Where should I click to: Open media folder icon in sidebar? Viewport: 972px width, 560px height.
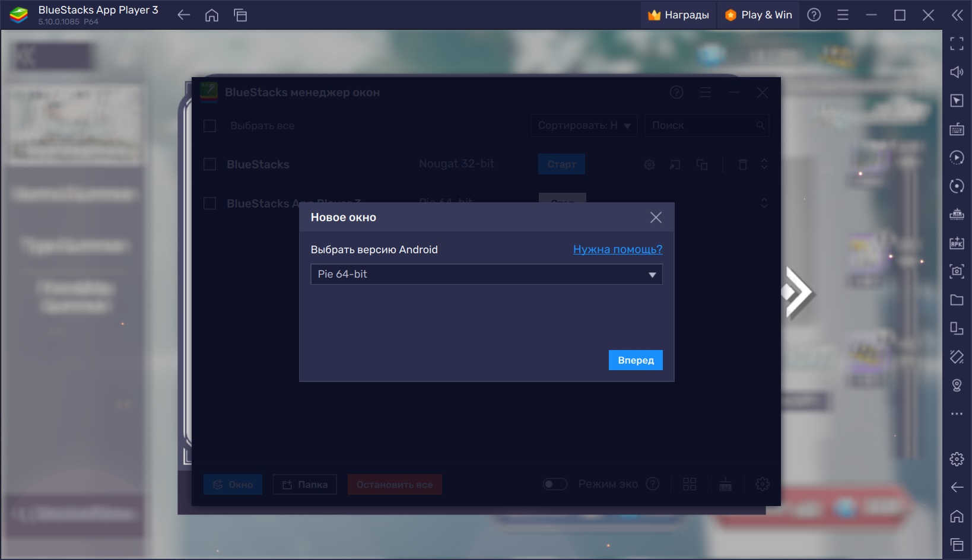pyautogui.click(x=957, y=300)
